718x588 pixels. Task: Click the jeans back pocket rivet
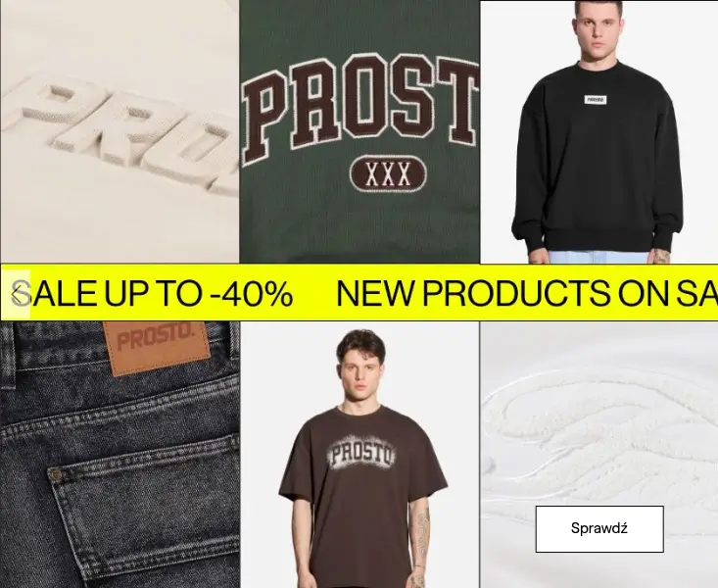coord(56,474)
